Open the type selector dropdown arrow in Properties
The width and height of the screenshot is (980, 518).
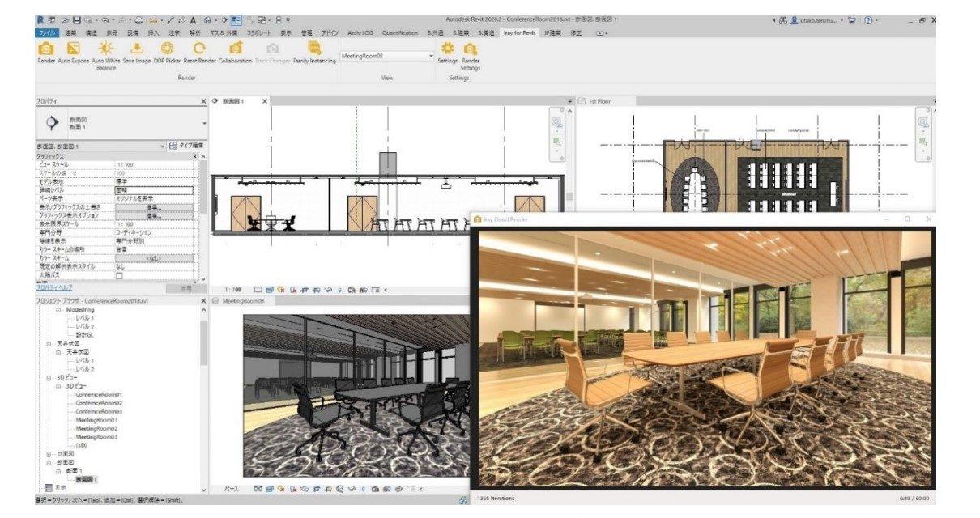click(x=204, y=124)
